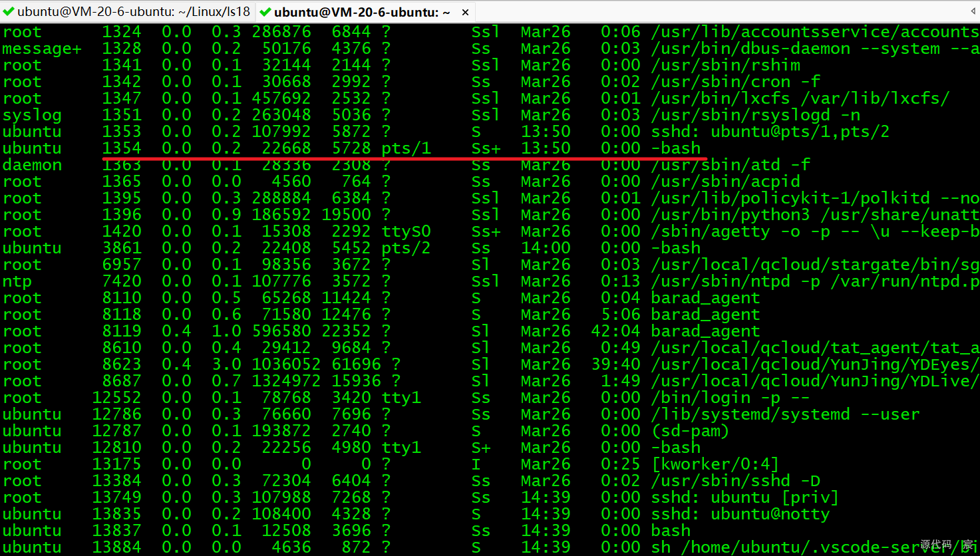Click the green check icon on the ls18 tab

(9, 11)
